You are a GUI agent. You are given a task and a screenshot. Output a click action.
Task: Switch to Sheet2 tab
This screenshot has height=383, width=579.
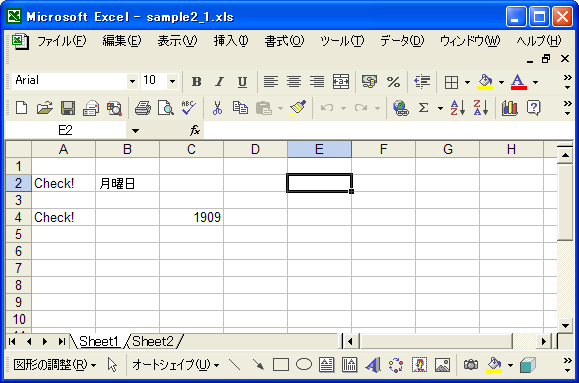pyautogui.click(x=153, y=341)
